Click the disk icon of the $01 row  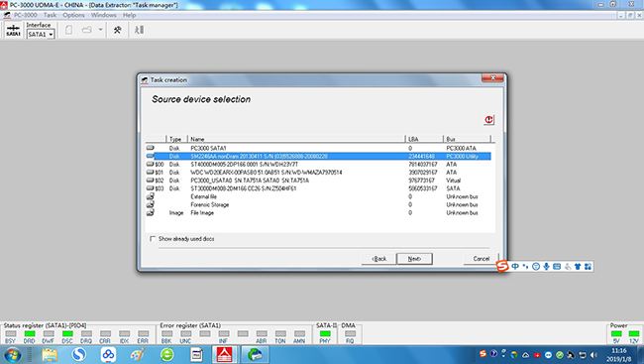(x=151, y=173)
